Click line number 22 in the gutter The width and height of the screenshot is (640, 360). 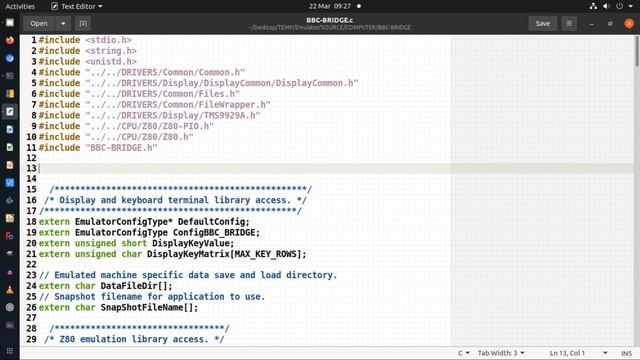31,264
